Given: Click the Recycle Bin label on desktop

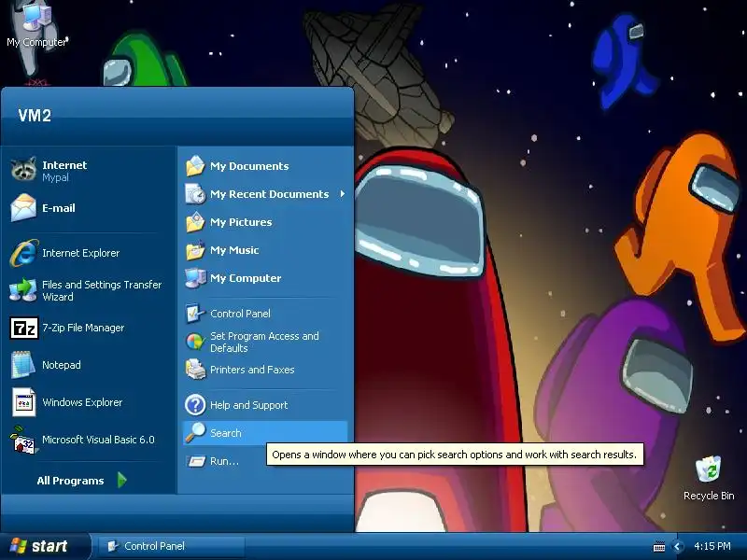Looking at the screenshot, I should point(709,496).
